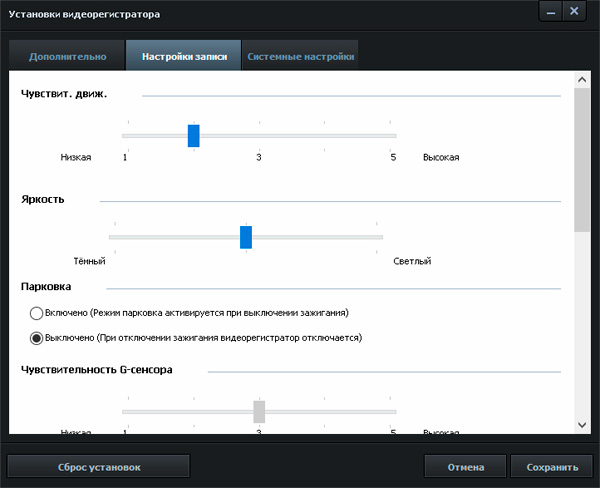
Task: Set motion sensitivity to level 5
Action: pyautogui.click(x=393, y=136)
